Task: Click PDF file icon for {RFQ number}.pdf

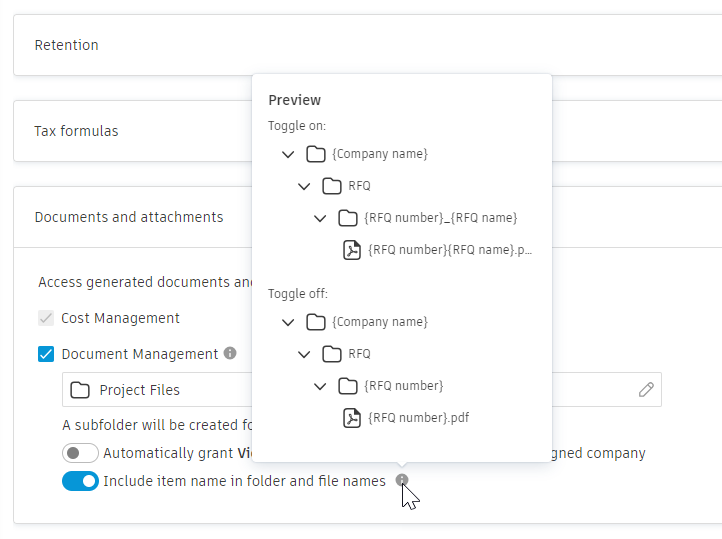Action: point(351,417)
